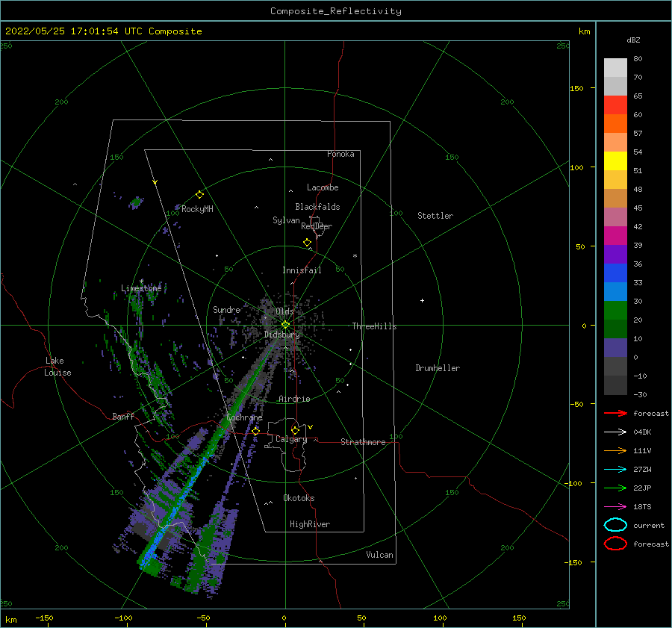The height and width of the screenshot is (628, 672).
Task: Click the Banff town label
Action: (123, 416)
